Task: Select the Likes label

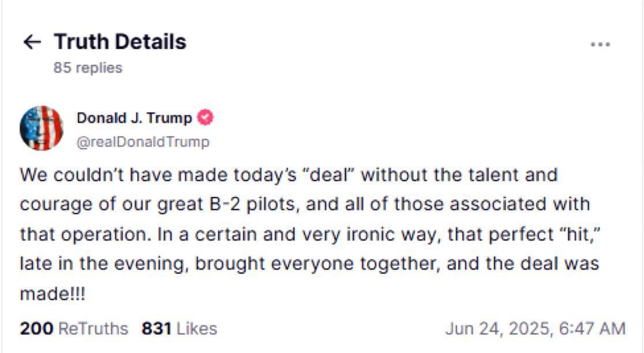Action: click(197, 329)
